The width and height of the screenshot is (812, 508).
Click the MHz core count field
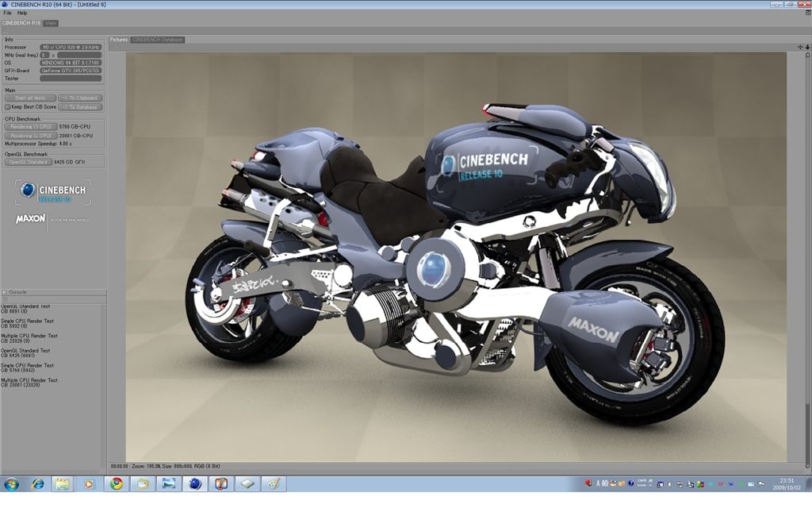pos(45,55)
